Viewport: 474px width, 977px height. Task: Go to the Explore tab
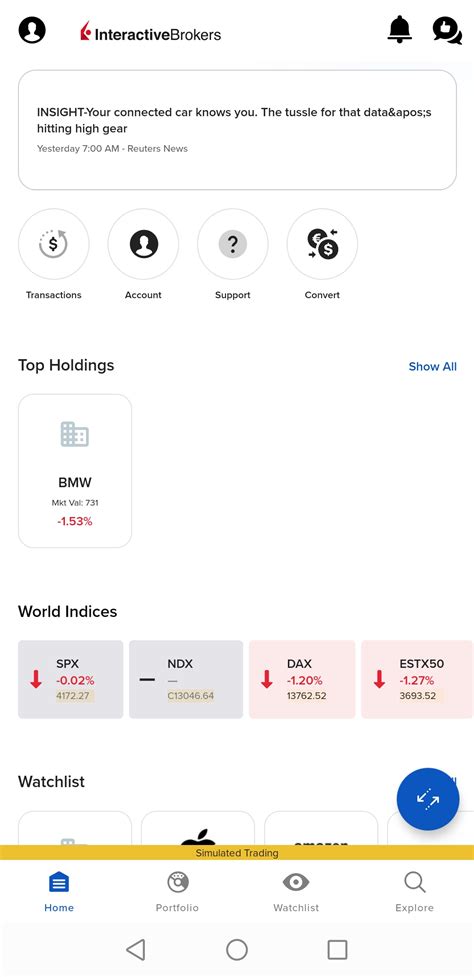coord(414,892)
